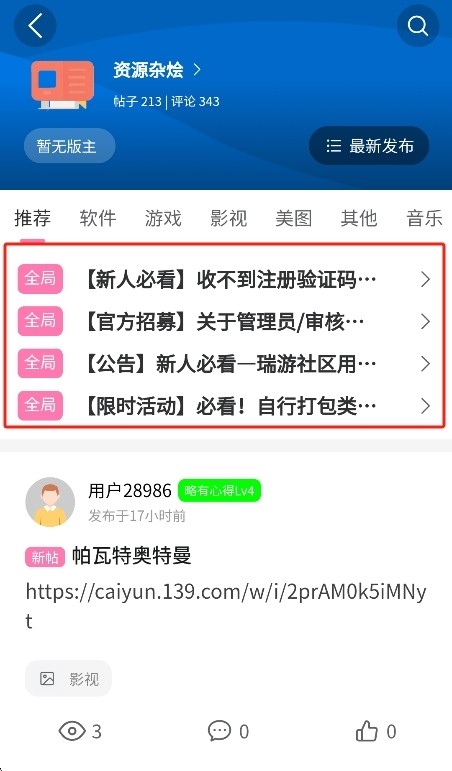Open the search magnifier icon
452x771 pixels.
[x=418, y=26]
